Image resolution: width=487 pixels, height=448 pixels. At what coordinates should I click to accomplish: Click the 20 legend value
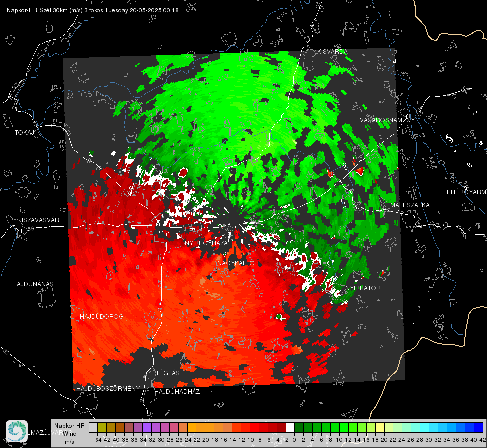pyautogui.click(x=384, y=440)
